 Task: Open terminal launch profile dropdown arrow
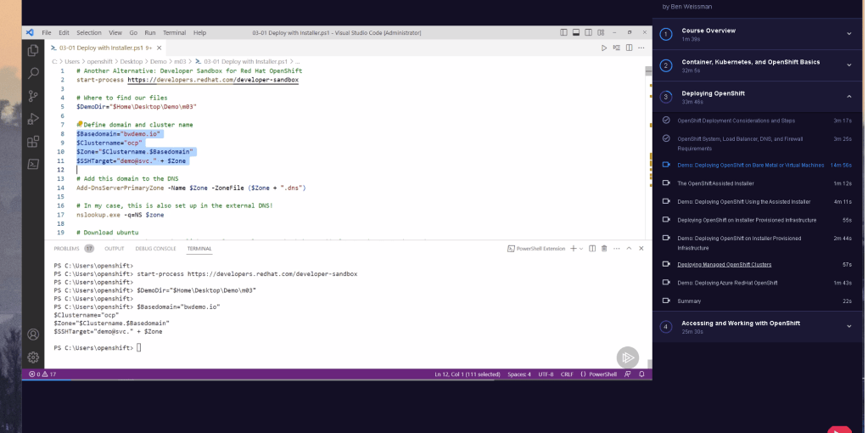[581, 249]
